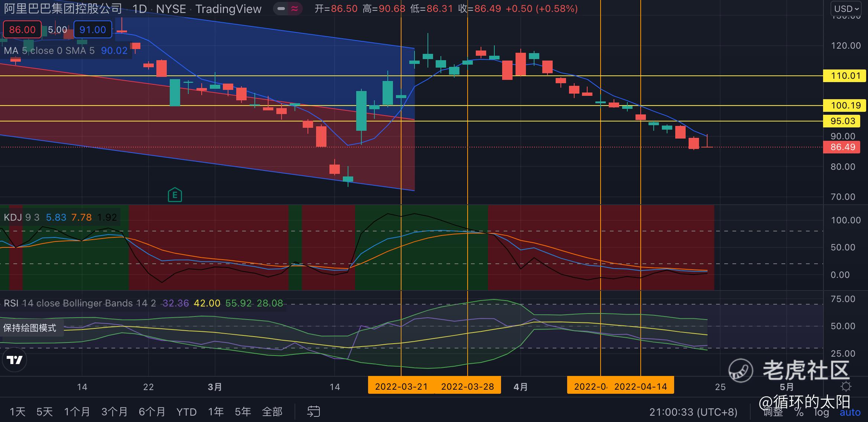
Task: Toggle the log scale button
Action: (x=822, y=412)
